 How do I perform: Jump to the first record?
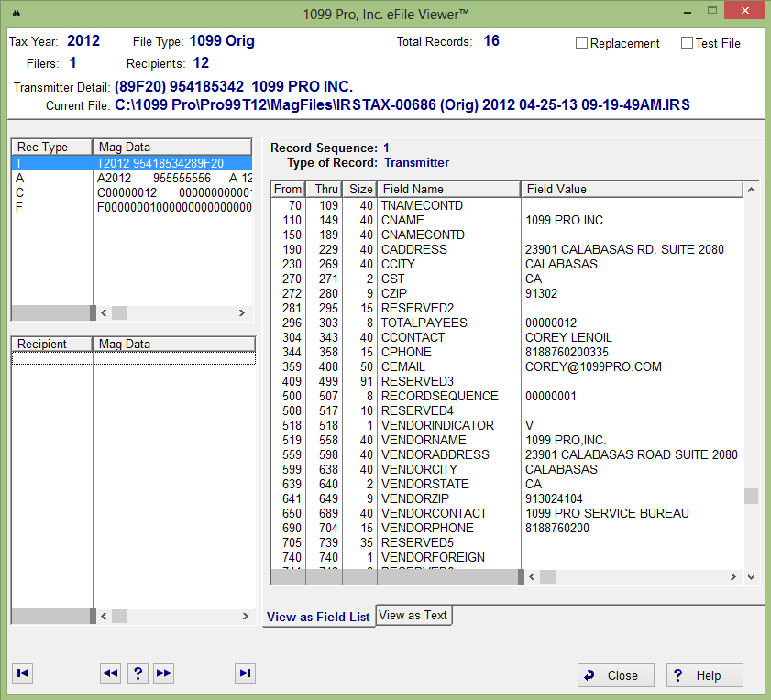(x=23, y=673)
